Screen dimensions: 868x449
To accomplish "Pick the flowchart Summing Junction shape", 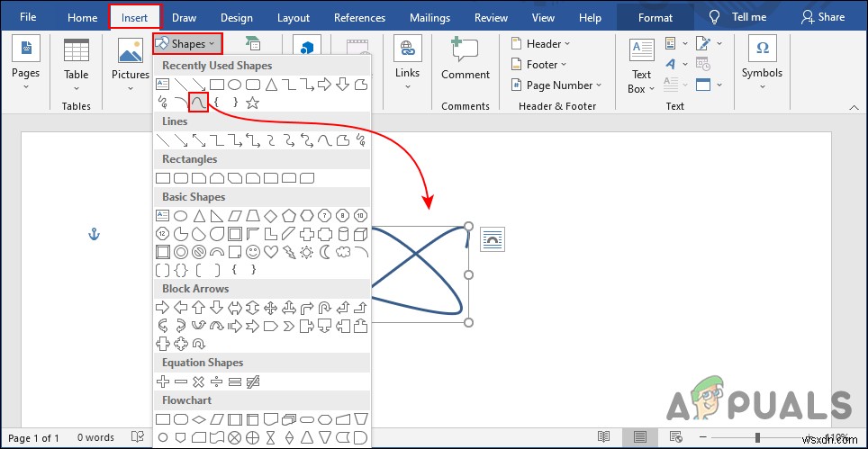I will click(x=235, y=436).
